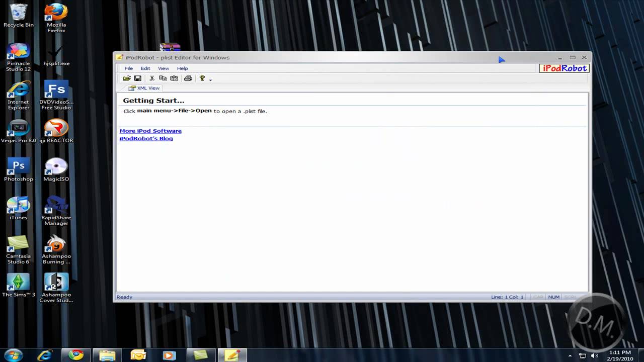Image resolution: width=644 pixels, height=362 pixels.
Task: Select the WinRAR archive on the desktop
Action: (170, 47)
